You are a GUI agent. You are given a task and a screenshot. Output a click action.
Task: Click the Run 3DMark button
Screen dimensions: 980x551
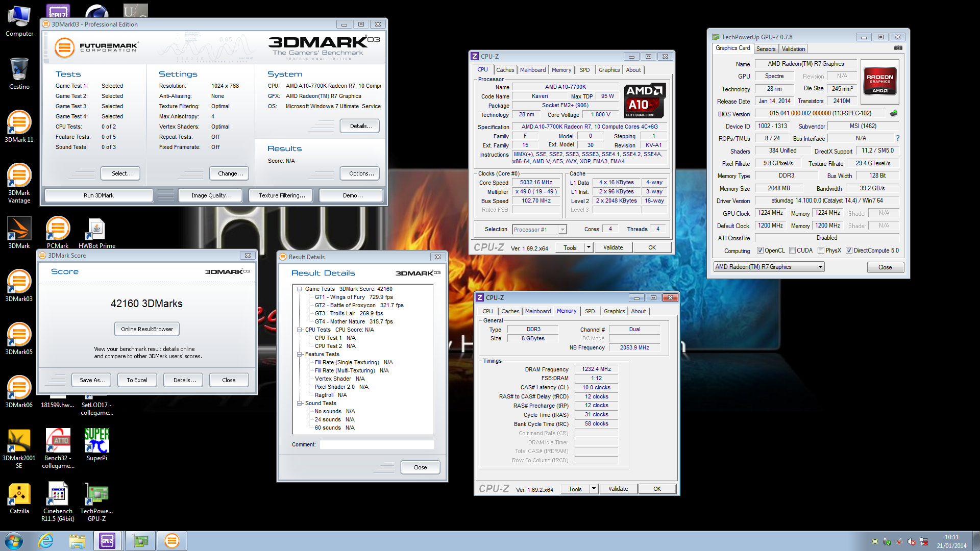coord(99,195)
